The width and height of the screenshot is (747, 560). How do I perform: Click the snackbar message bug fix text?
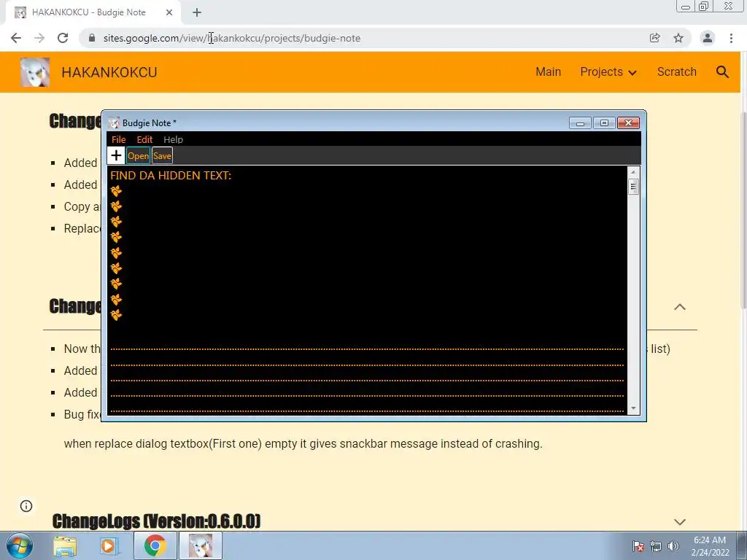click(303, 444)
